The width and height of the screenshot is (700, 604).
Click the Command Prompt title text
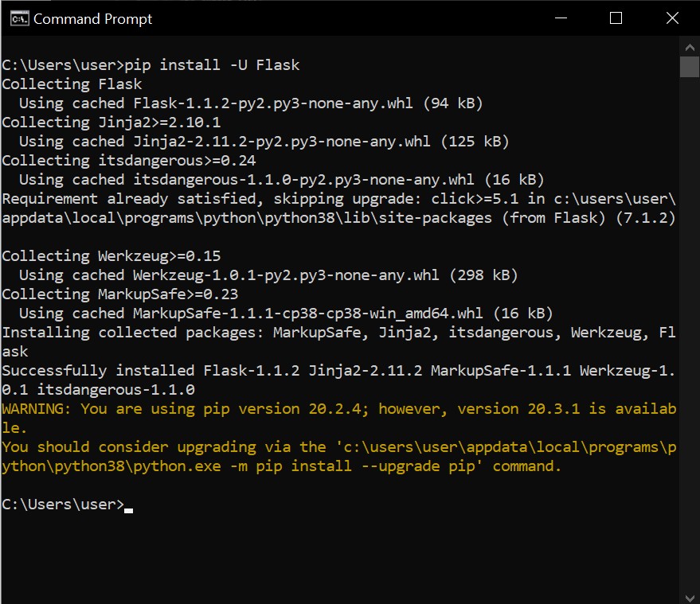tap(93, 19)
